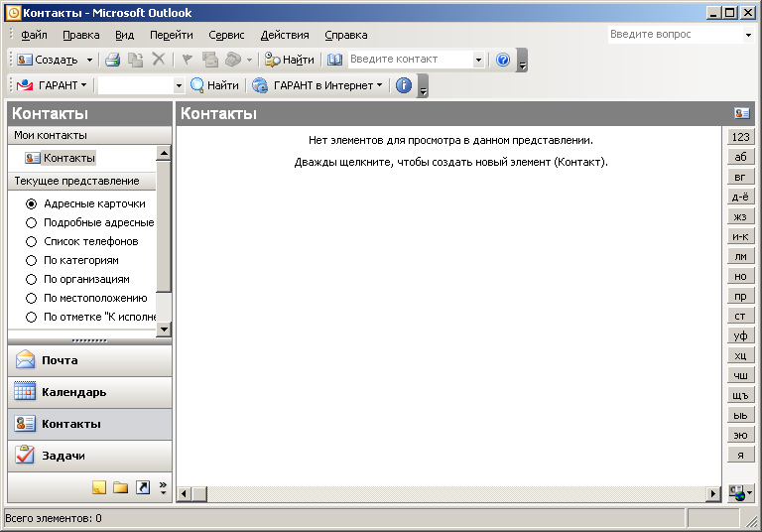Click the Контакты navigation button
The image size is (762, 532).
(x=89, y=424)
